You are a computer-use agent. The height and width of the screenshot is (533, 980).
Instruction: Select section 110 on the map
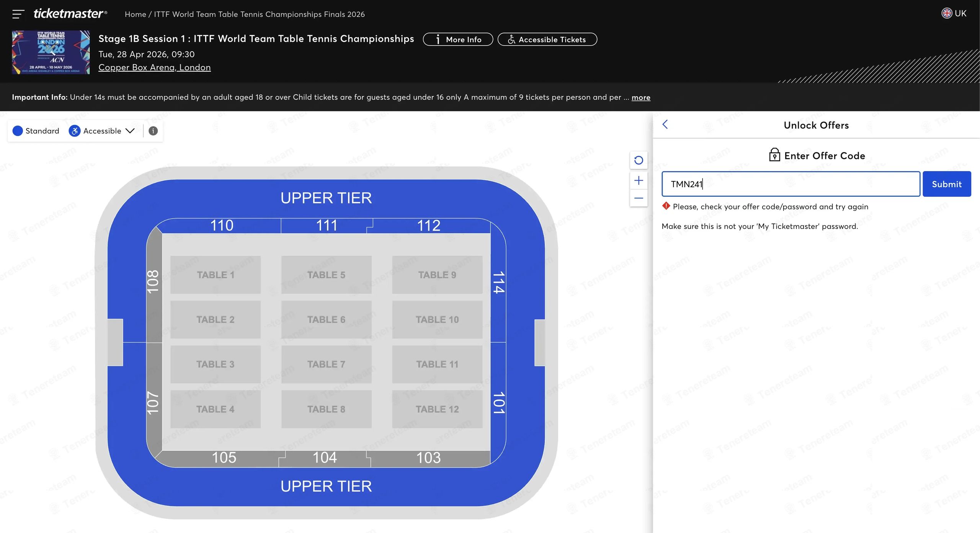[x=222, y=226]
